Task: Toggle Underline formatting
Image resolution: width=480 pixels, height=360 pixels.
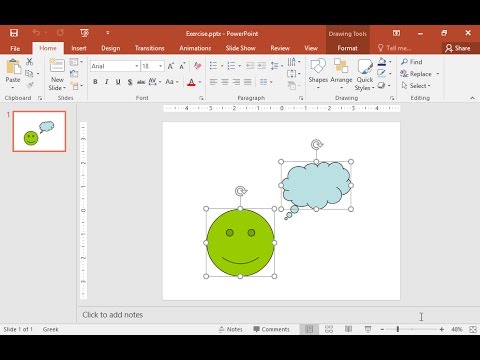Action: pos(118,82)
